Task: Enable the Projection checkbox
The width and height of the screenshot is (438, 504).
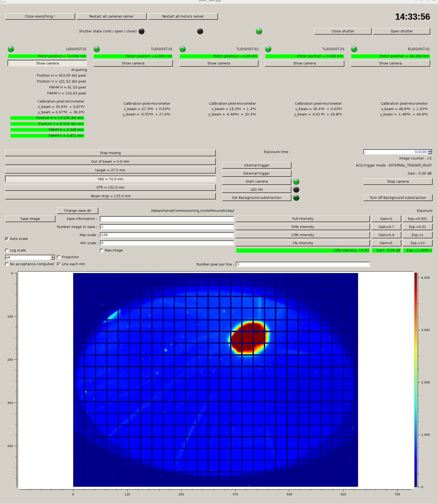Action: pyautogui.click(x=59, y=257)
